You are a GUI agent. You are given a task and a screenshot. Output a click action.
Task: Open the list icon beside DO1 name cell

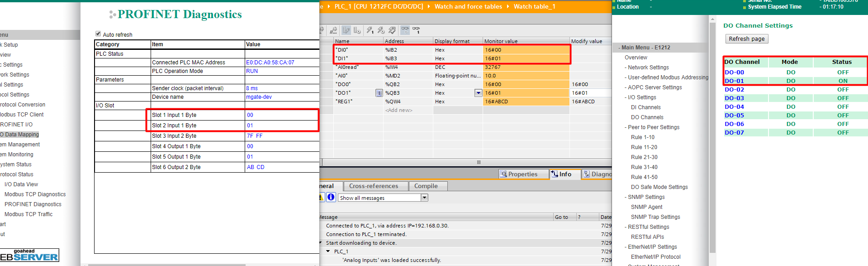point(379,93)
